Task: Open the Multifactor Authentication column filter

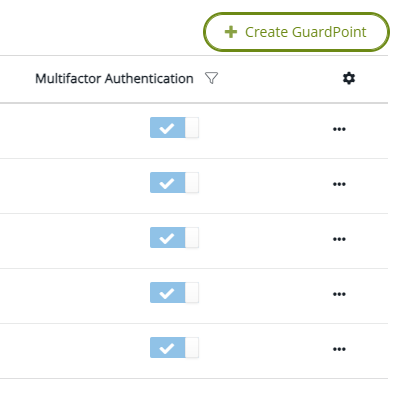Action: click(211, 78)
